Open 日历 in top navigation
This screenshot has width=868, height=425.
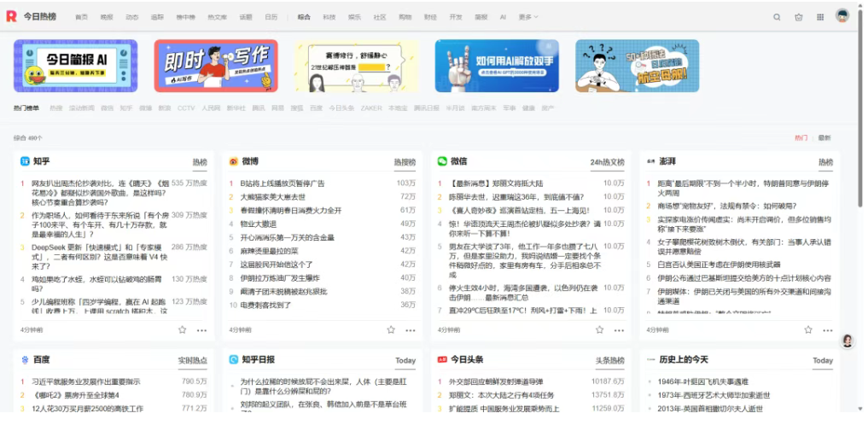coord(271,17)
